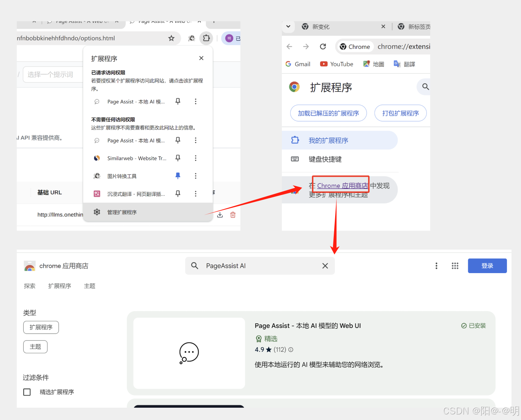521x420 pixels.
Task: Open the YouTube bookmark
Action: coord(337,64)
